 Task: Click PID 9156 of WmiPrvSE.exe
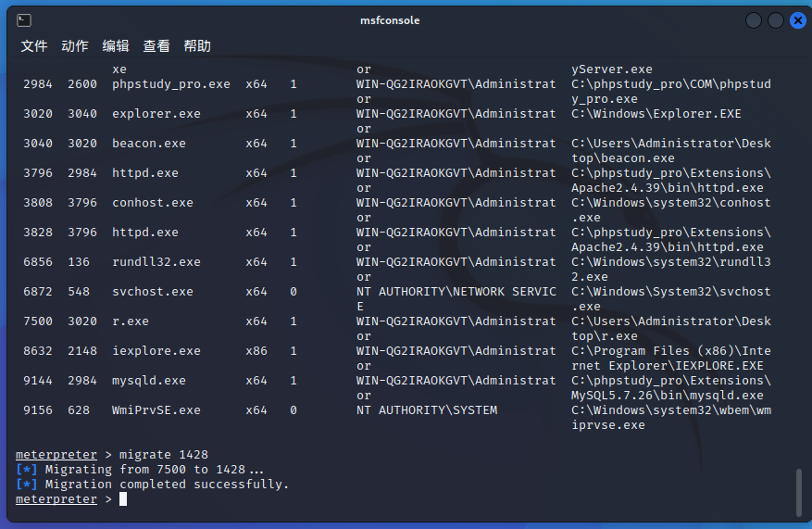point(38,409)
